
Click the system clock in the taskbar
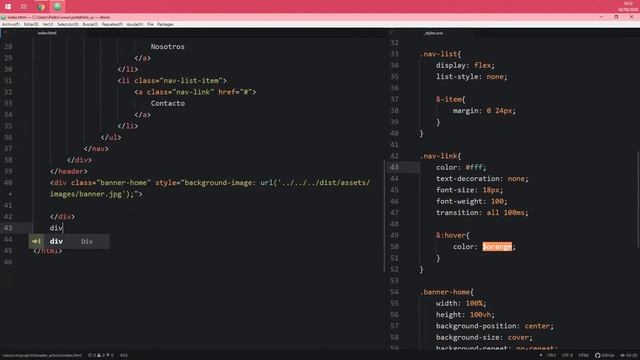pyautogui.click(x=628, y=6)
